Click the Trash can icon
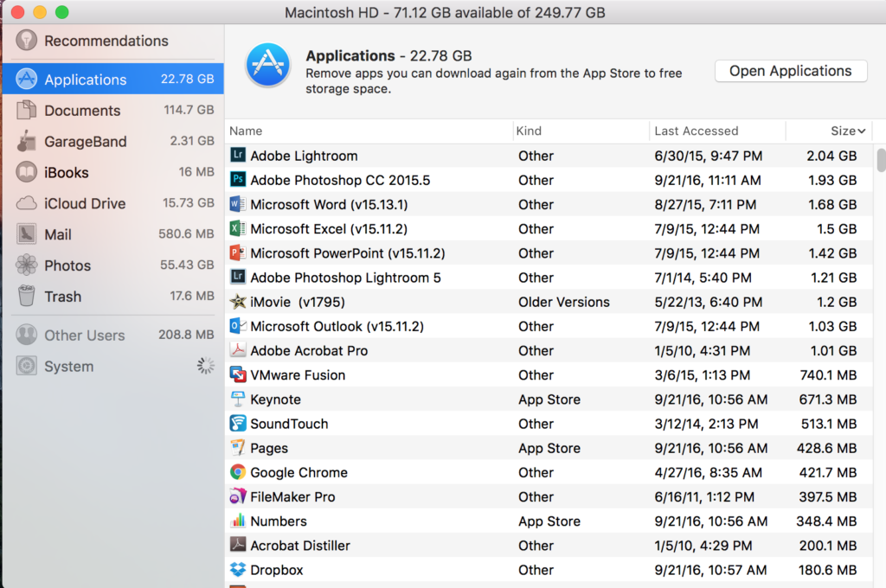 click(x=27, y=296)
